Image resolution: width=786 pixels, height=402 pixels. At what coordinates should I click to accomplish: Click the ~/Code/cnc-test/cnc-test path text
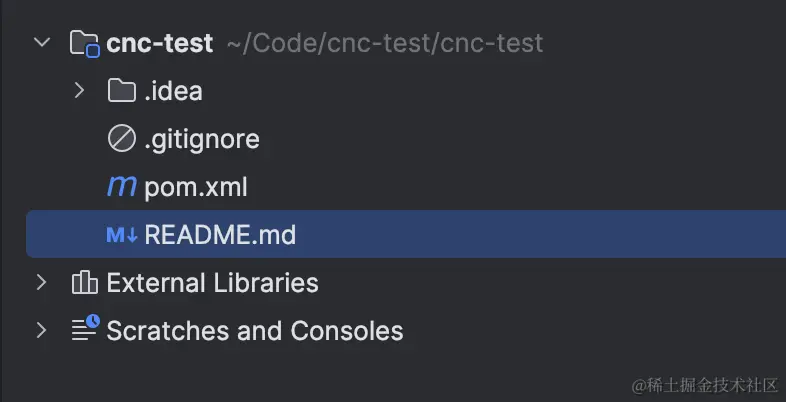tap(384, 44)
